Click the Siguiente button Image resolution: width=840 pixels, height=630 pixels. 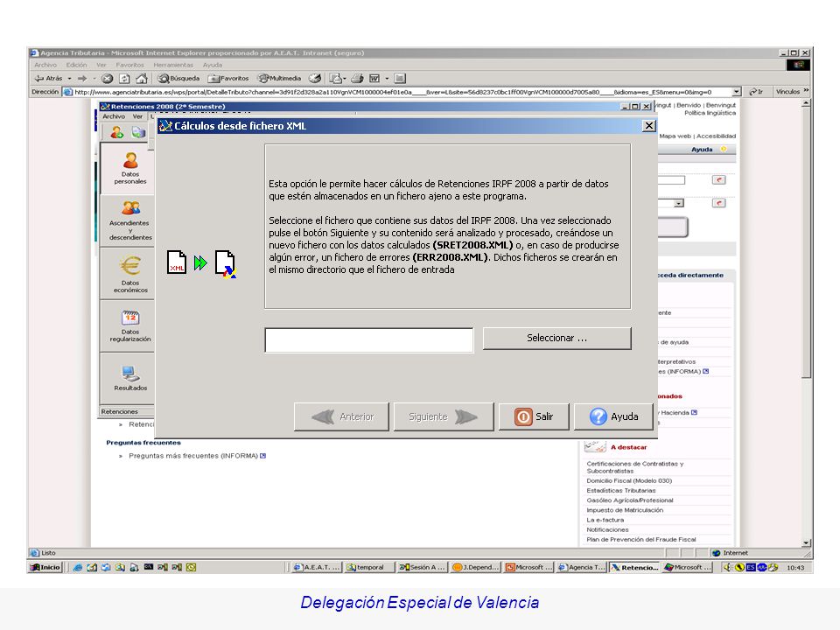[444, 416]
